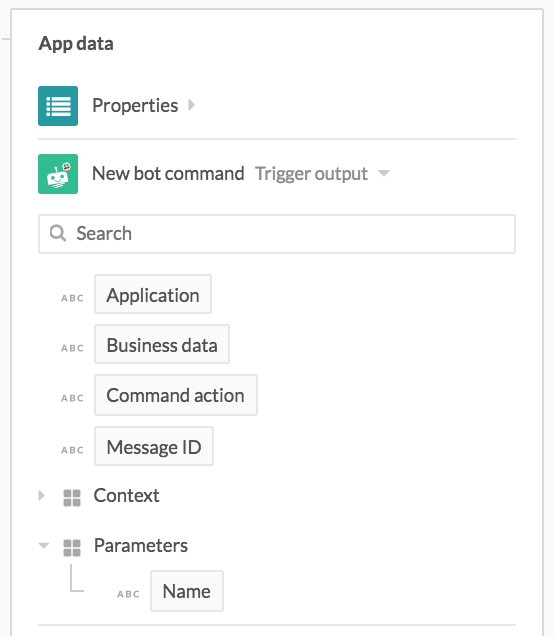554x636 pixels.
Task: Click the ABC type icon beside Command action
Action: tap(73, 398)
